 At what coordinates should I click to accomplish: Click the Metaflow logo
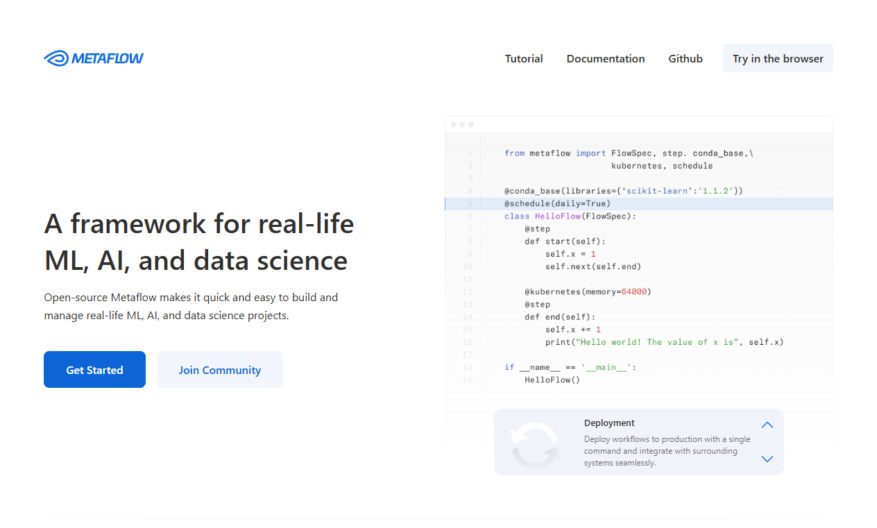pos(93,58)
